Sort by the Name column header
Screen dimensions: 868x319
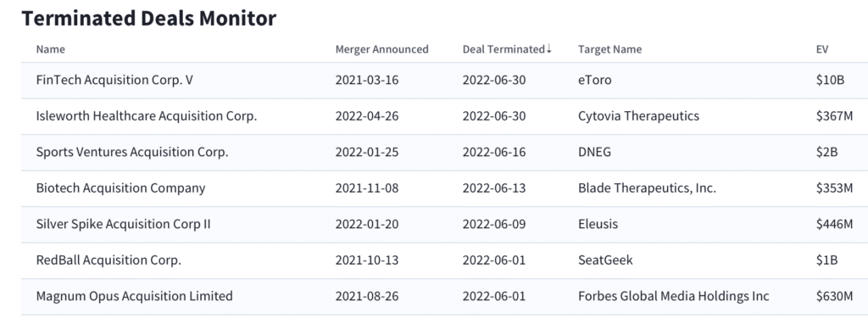coord(50,49)
